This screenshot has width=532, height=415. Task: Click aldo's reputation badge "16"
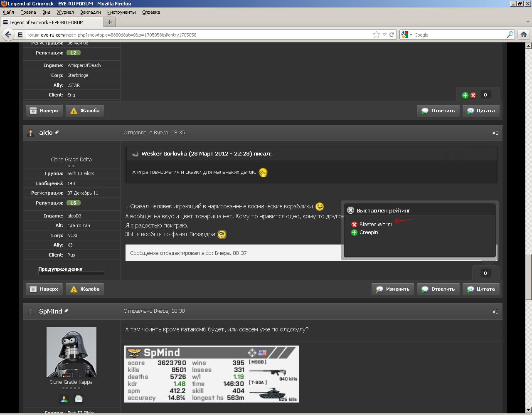(73, 203)
